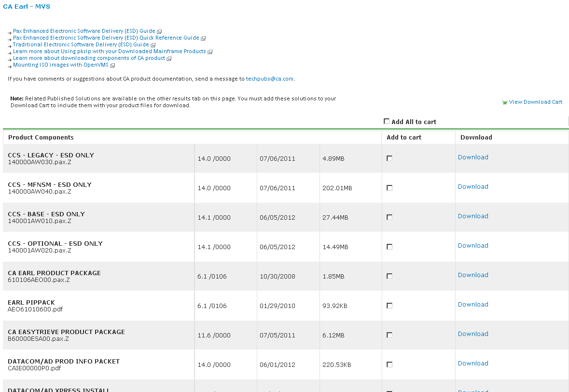
Task: Click the arrow bullet before Pax Enhanced ESD Guide
Action: [9, 32]
